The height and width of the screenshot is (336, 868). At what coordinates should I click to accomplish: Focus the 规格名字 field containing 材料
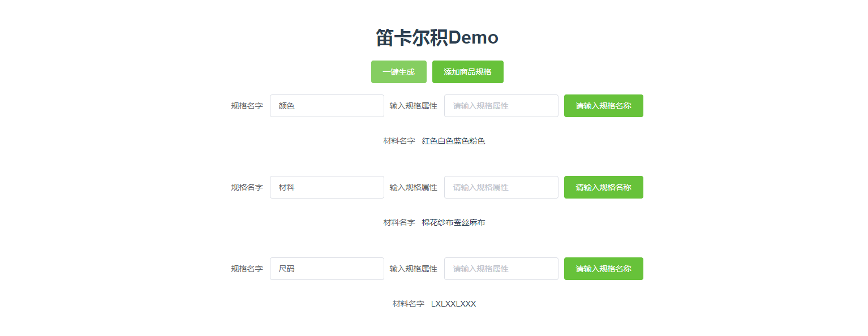(x=327, y=187)
